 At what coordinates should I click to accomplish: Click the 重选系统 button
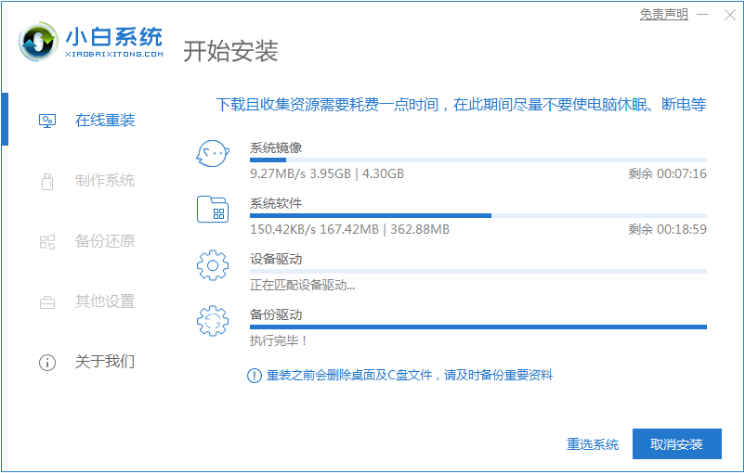click(x=593, y=444)
